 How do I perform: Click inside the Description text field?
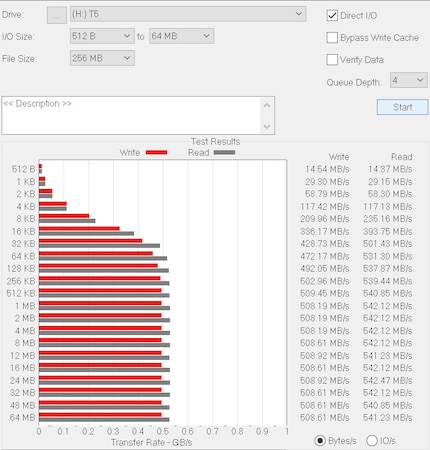(131, 116)
